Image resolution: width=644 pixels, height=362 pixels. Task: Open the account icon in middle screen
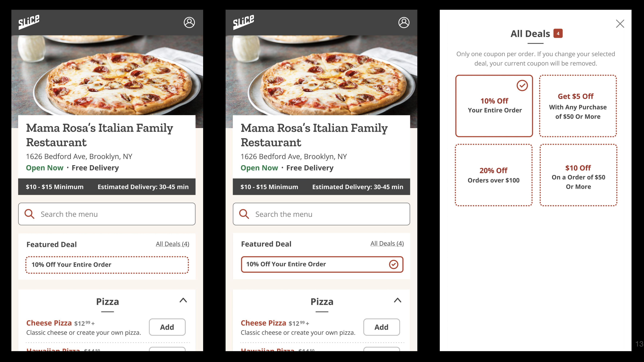point(404,23)
